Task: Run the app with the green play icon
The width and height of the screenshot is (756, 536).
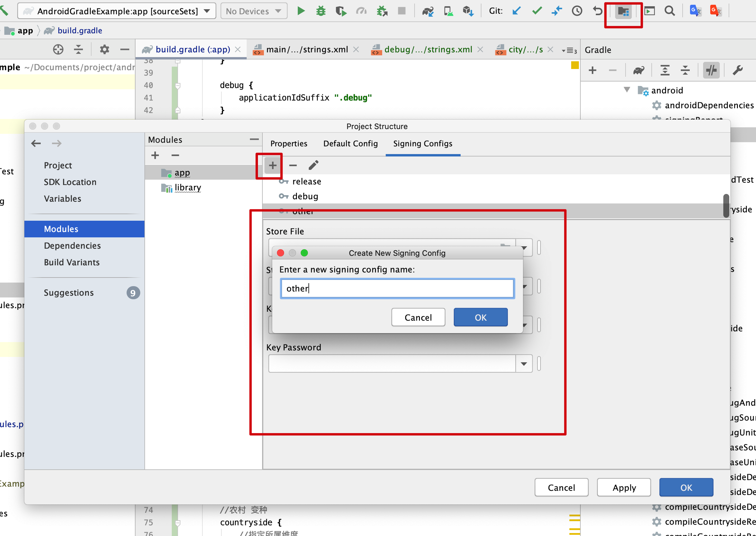Action: [301, 11]
